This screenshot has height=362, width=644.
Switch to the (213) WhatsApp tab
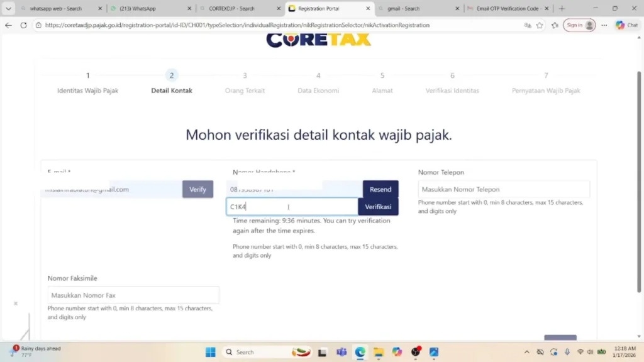pos(138,8)
